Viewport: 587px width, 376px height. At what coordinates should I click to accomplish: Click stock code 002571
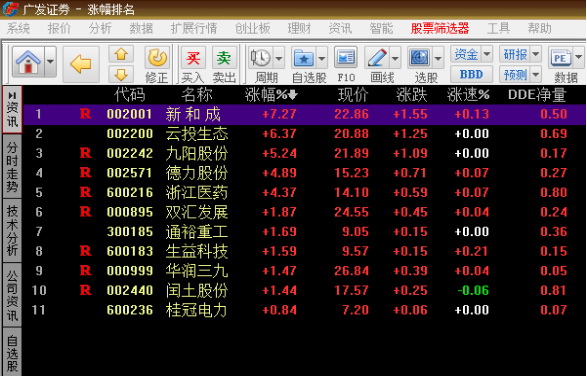[x=130, y=173]
